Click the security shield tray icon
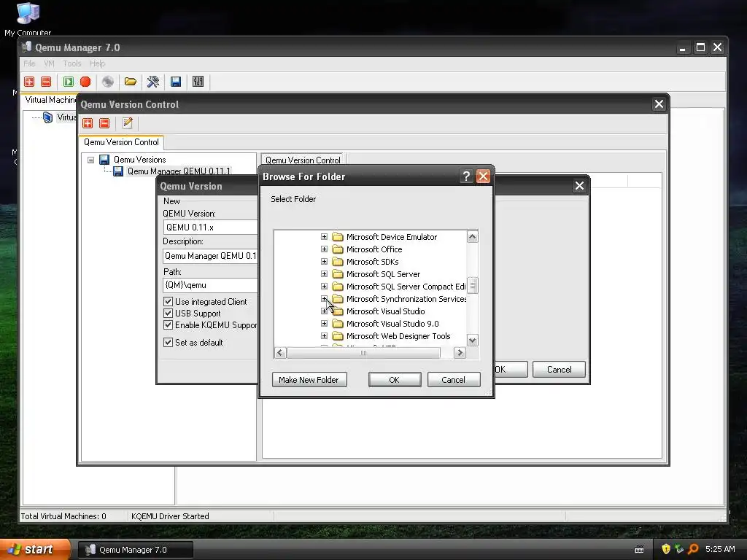Screen dimensions: 747x560 pyautogui.click(x=666, y=549)
